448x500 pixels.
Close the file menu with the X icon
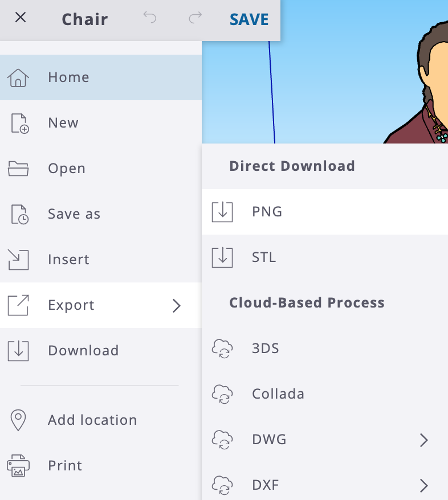[21, 18]
